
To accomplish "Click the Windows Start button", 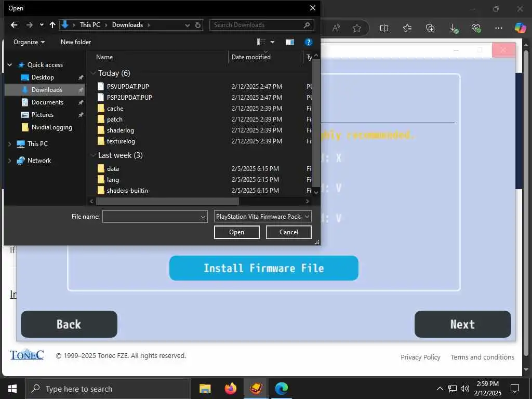I will tap(12, 389).
